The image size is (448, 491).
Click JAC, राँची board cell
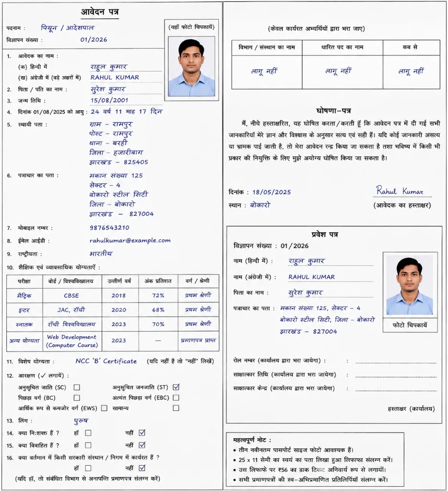pos(72,310)
